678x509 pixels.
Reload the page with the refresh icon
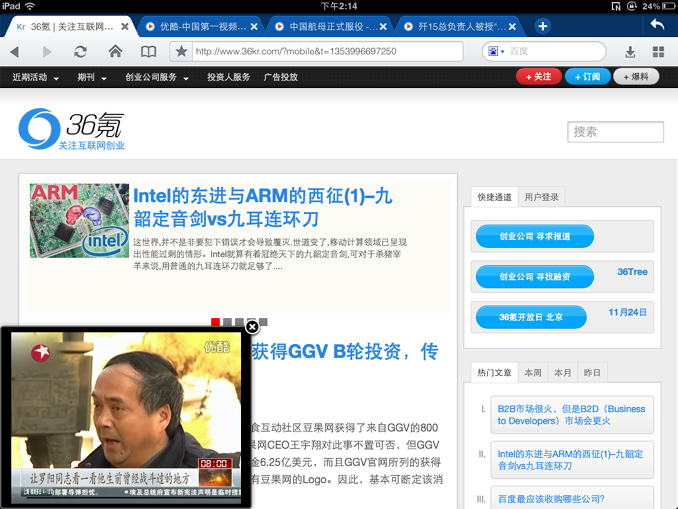80,52
